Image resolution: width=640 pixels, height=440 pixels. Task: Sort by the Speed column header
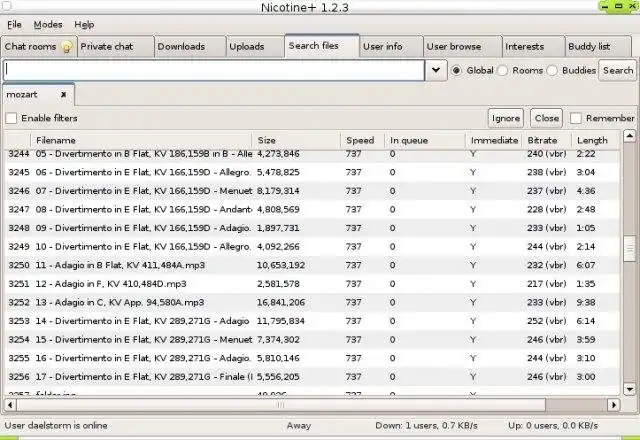click(x=362, y=140)
